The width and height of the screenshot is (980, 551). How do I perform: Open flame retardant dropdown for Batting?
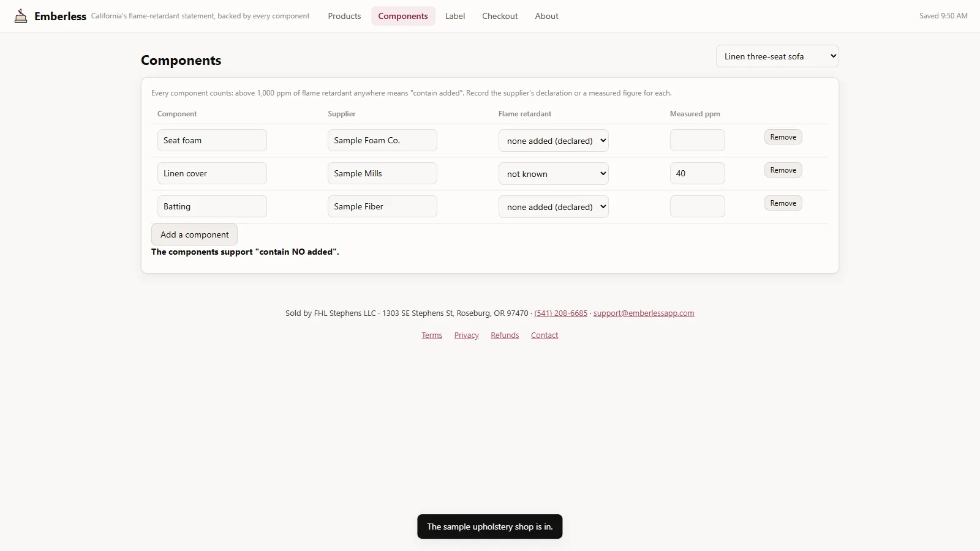[x=554, y=206]
